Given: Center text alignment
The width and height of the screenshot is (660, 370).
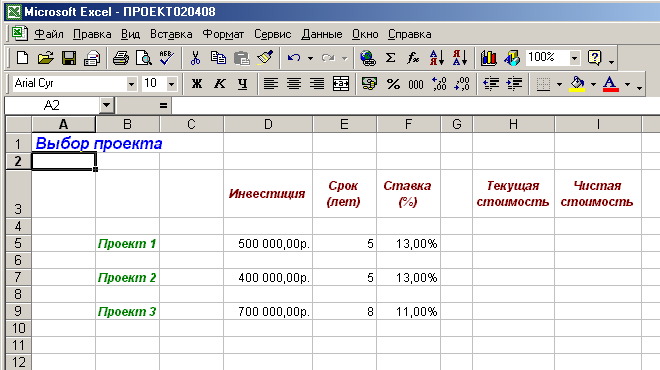Looking at the screenshot, I should [294, 84].
